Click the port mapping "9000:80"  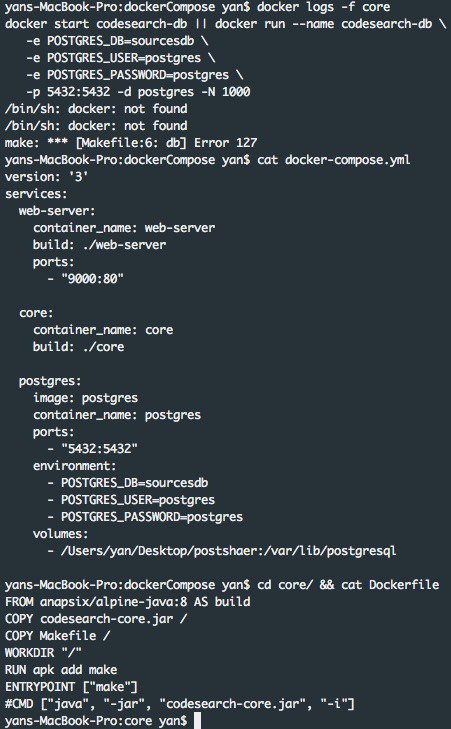[x=93, y=279]
